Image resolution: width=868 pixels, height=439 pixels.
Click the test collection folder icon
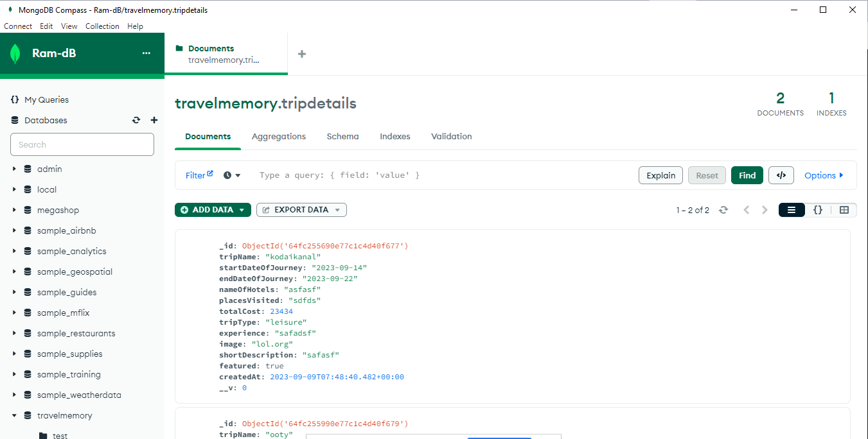[43, 436]
